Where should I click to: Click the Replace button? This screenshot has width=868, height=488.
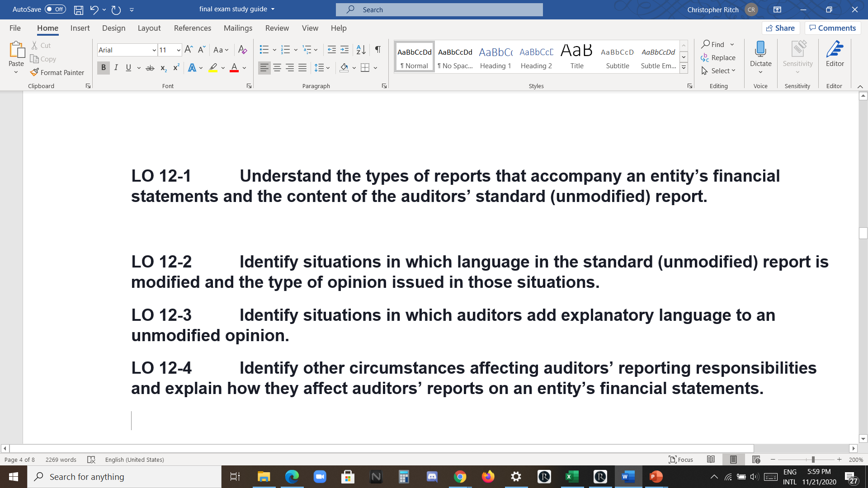[x=719, y=57]
